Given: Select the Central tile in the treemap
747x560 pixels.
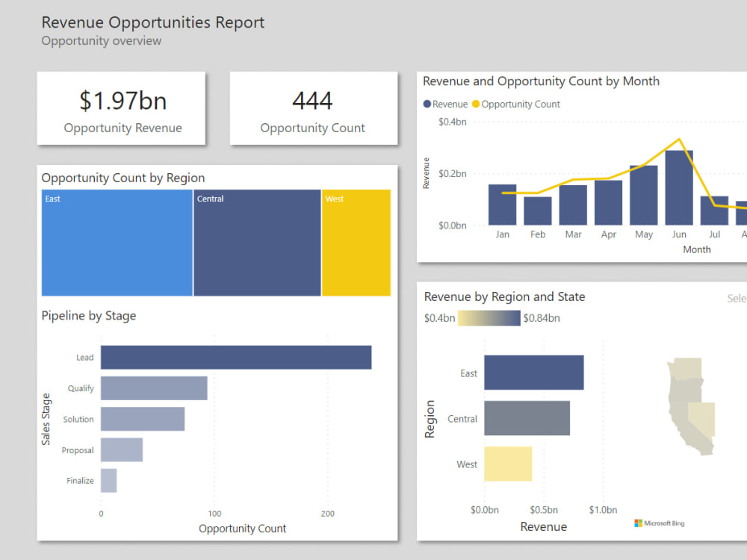Looking at the screenshot, I should pyautogui.click(x=256, y=243).
